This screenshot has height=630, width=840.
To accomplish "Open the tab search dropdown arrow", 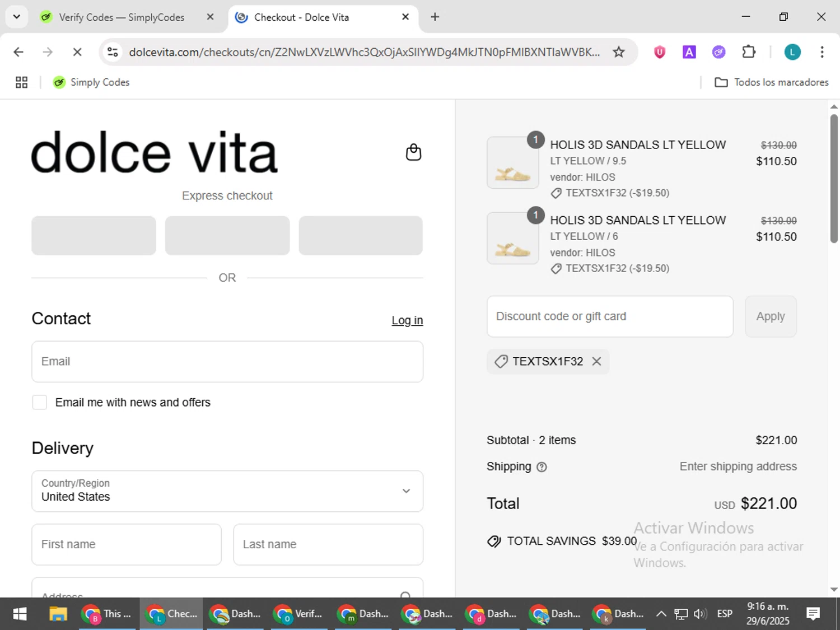I will [17, 17].
